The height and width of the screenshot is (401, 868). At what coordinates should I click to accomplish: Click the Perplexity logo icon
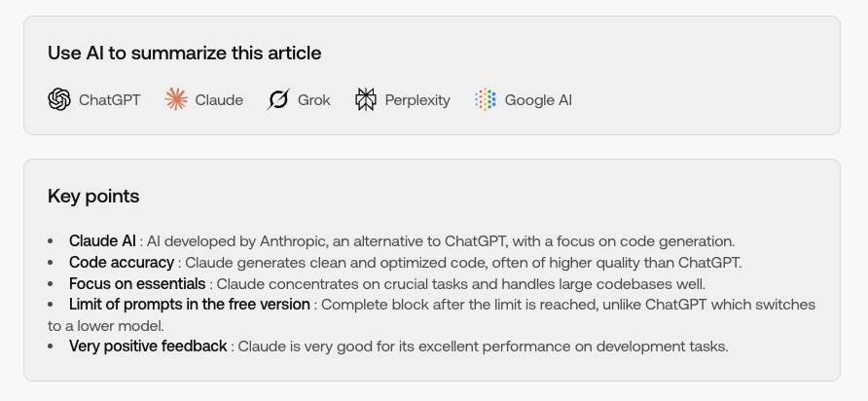point(365,99)
